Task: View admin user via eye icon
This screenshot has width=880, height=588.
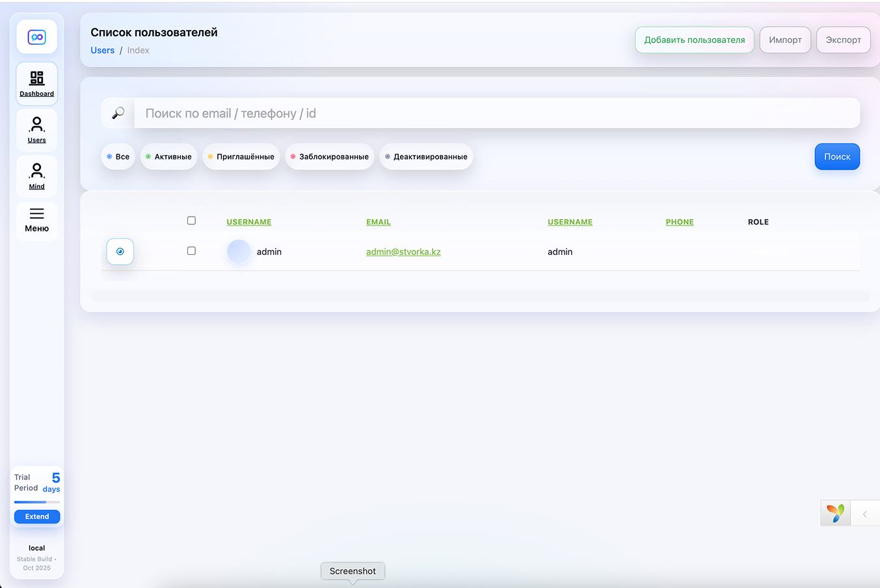Action: [120, 252]
